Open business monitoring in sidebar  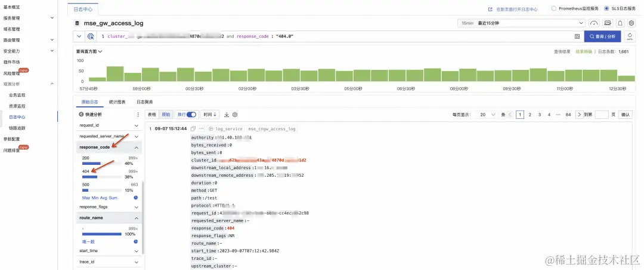[x=17, y=95]
